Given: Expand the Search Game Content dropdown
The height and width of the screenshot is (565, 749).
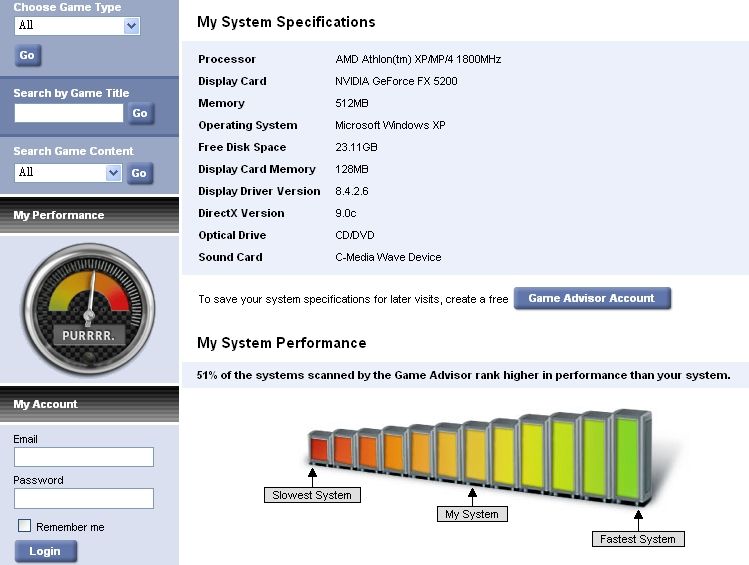Looking at the screenshot, I should [68, 172].
